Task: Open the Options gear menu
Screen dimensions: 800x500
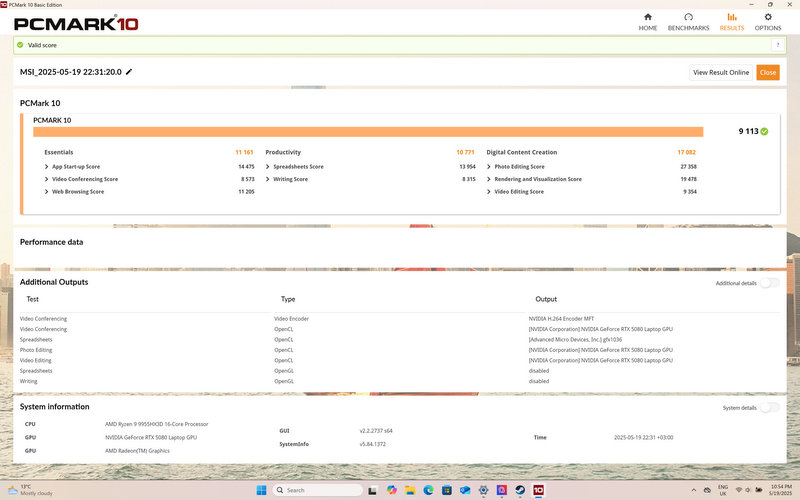Action: pos(768,21)
